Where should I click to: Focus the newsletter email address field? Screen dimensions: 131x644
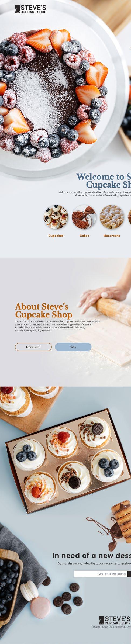[x=101, y=574]
